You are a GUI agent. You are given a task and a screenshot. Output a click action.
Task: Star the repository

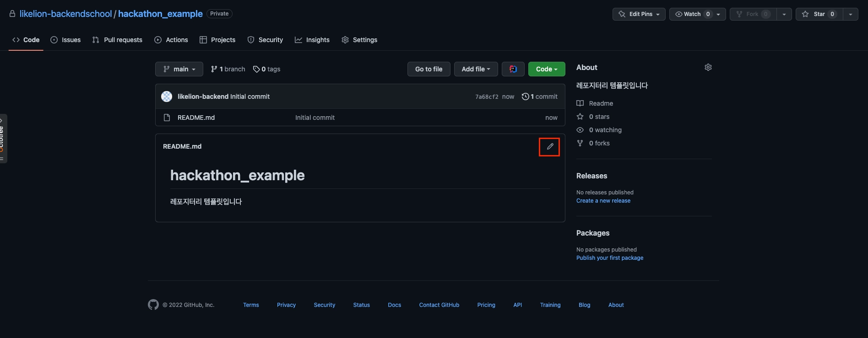[819, 14]
